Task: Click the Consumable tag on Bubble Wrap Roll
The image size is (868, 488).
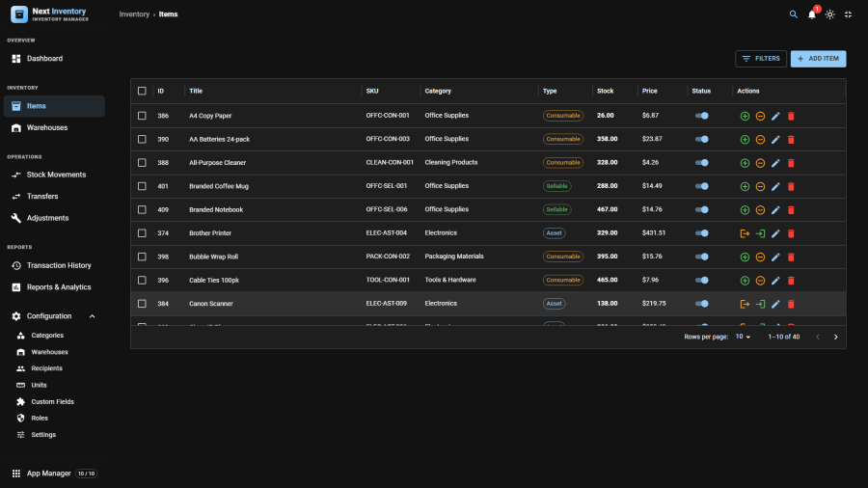Action: (x=563, y=257)
